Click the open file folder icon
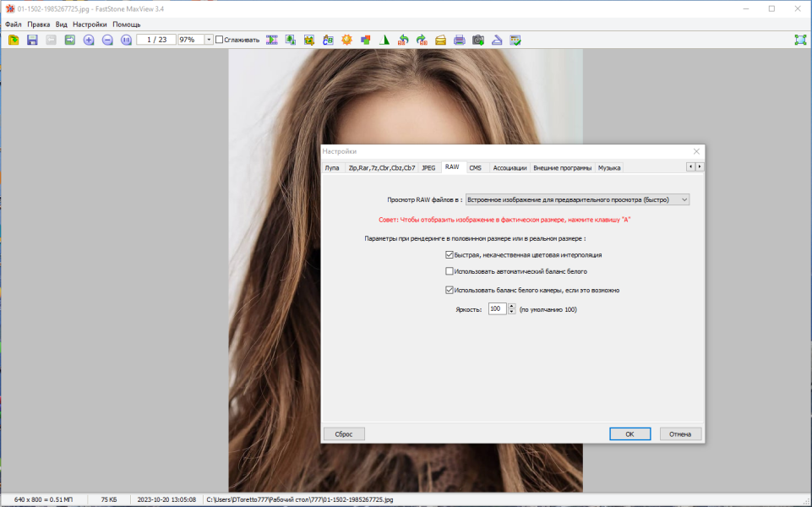The height and width of the screenshot is (507, 812). click(14, 40)
